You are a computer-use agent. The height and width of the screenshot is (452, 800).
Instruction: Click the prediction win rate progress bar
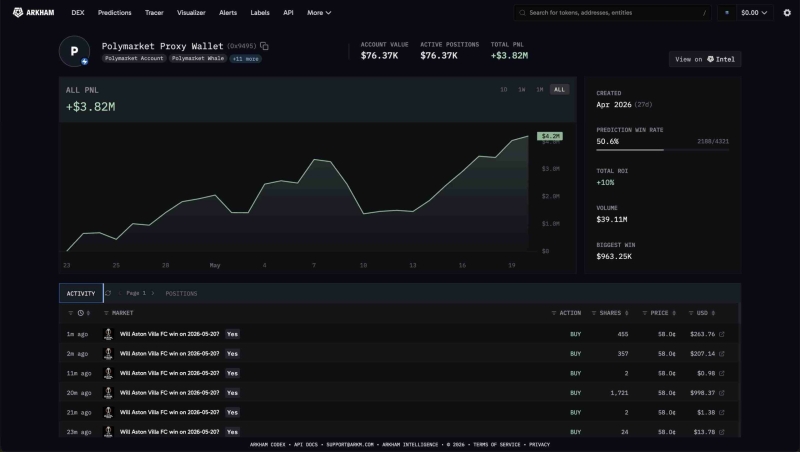click(x=662, y=149)
